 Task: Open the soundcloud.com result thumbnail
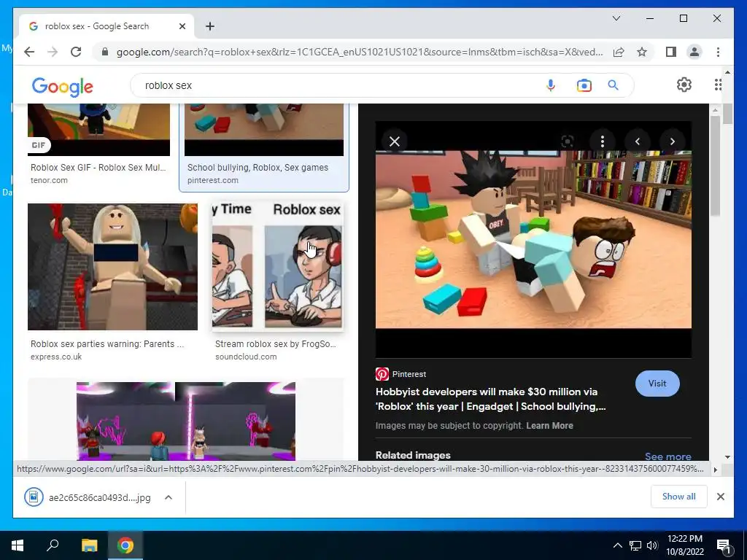click(x=277, y=267)
